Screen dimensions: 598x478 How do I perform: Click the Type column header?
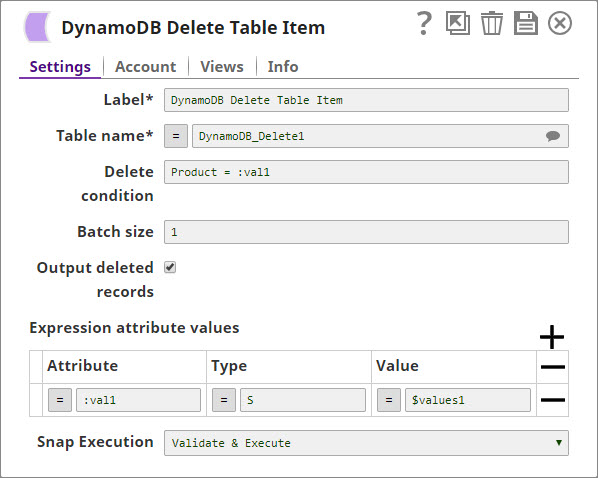[229, 366]
